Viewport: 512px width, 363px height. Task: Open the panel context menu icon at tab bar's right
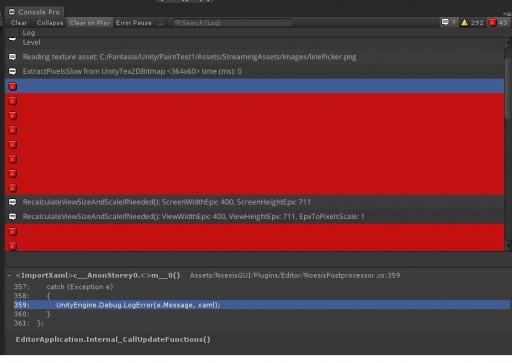(x=508, y=14)
